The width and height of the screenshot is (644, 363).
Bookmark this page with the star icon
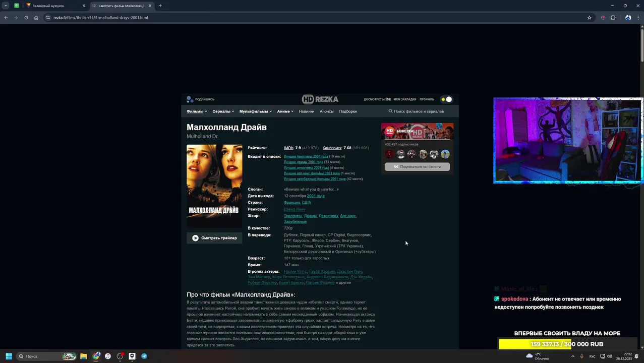click(x=589, y=18)
